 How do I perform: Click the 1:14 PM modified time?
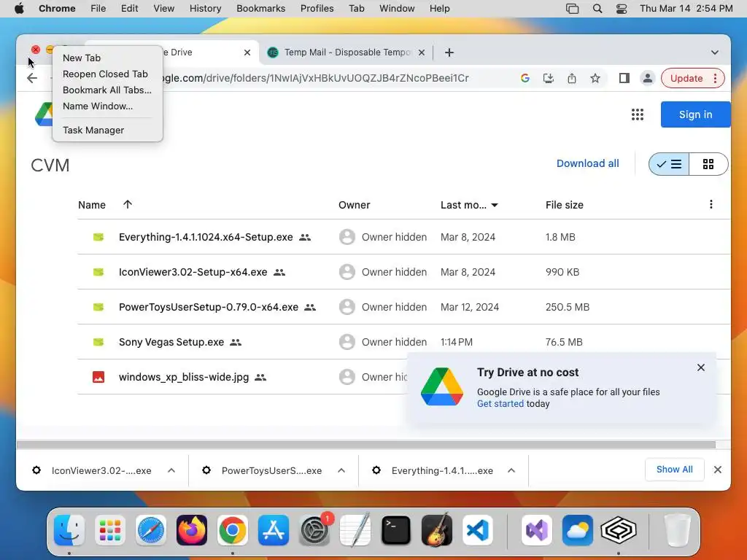tap(457, 342)
